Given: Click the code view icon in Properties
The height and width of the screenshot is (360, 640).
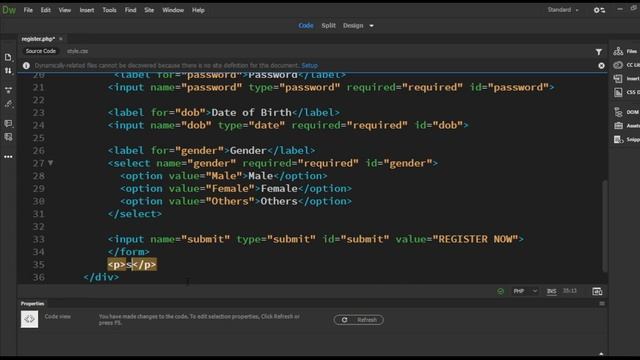Looking at the screenshot, I should point(29,319).
